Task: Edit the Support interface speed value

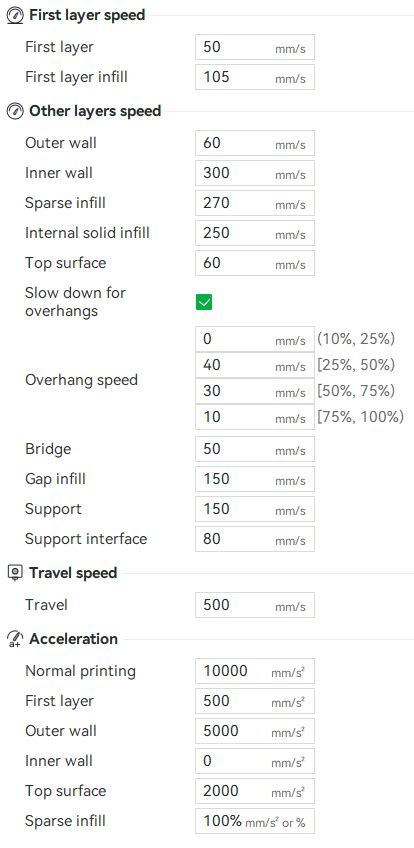Action: (x=255, y=539)
